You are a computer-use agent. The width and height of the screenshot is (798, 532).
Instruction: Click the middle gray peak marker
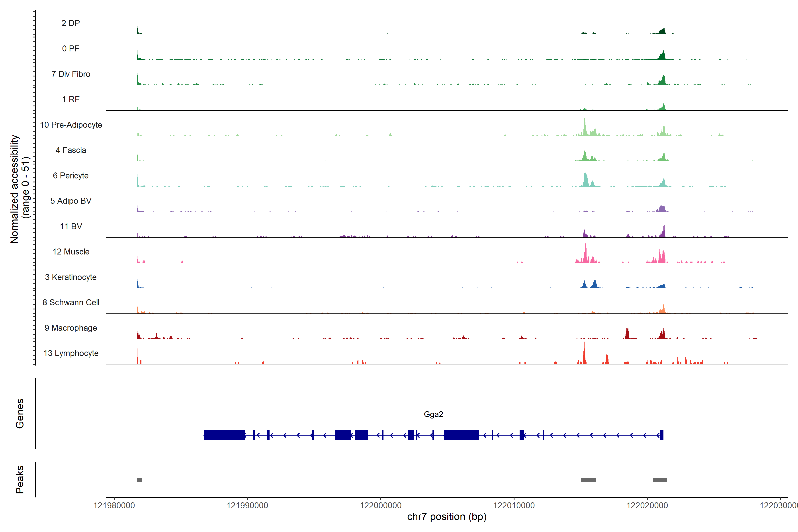588,480
